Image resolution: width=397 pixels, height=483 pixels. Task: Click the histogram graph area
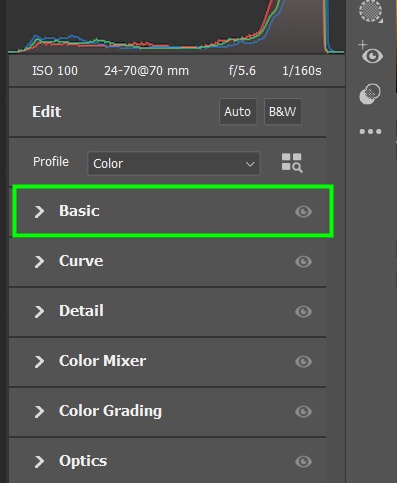pos(176,27)
